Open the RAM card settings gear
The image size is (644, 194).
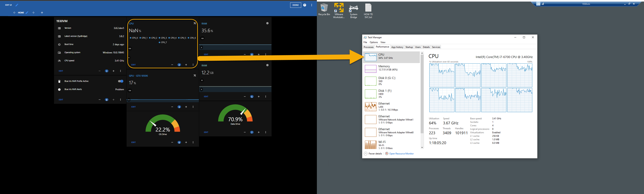(x=267, y=23)
